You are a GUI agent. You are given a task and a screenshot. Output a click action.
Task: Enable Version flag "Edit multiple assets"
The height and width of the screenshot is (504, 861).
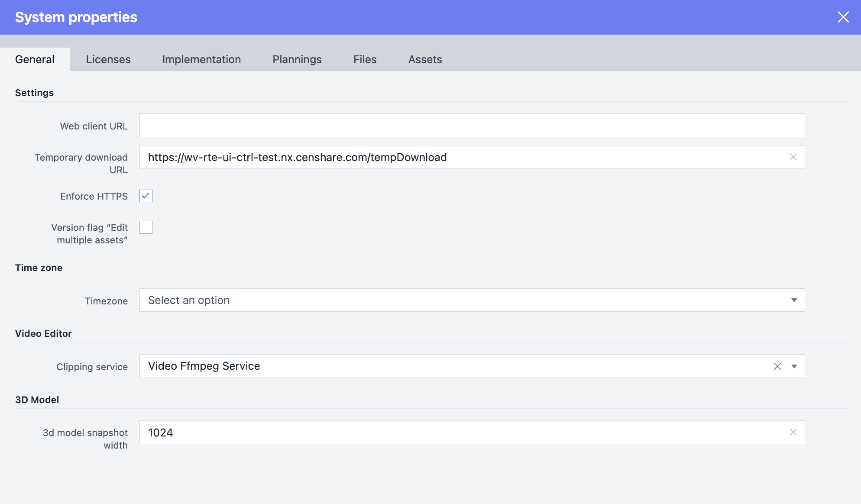(x=146, y=227)
